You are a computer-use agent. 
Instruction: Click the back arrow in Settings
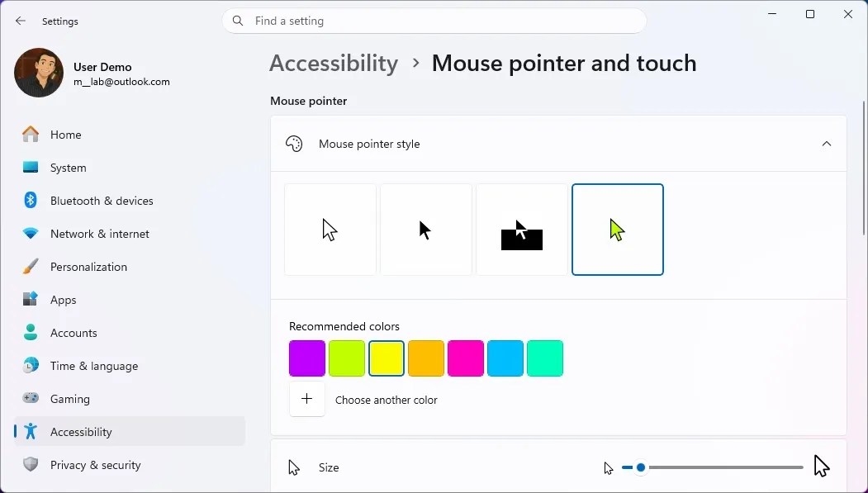click(21, 21)
